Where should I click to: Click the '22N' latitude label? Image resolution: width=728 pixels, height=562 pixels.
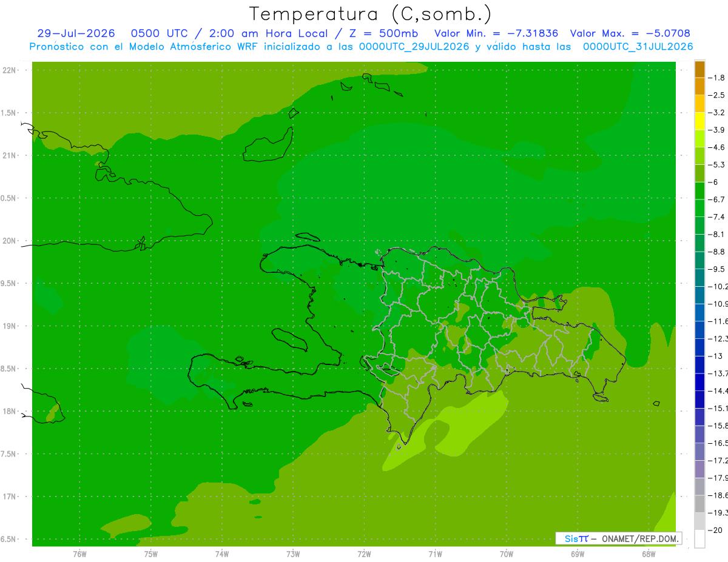(x=9, y=70)
